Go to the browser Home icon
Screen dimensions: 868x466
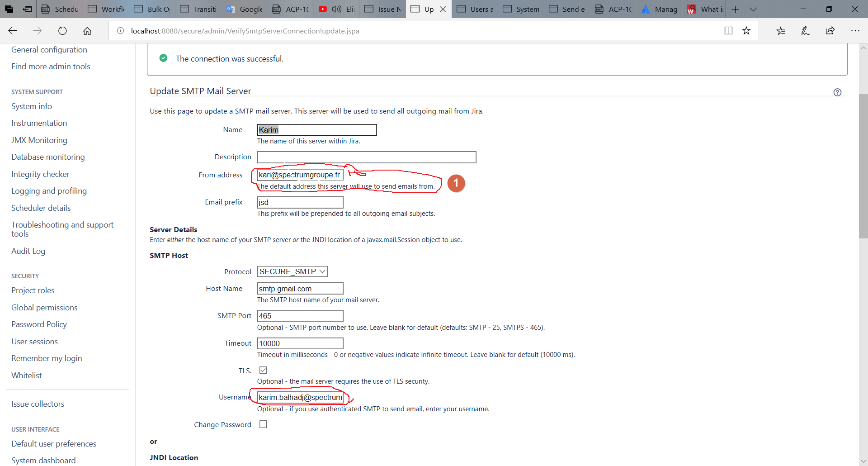coord(87,31)
